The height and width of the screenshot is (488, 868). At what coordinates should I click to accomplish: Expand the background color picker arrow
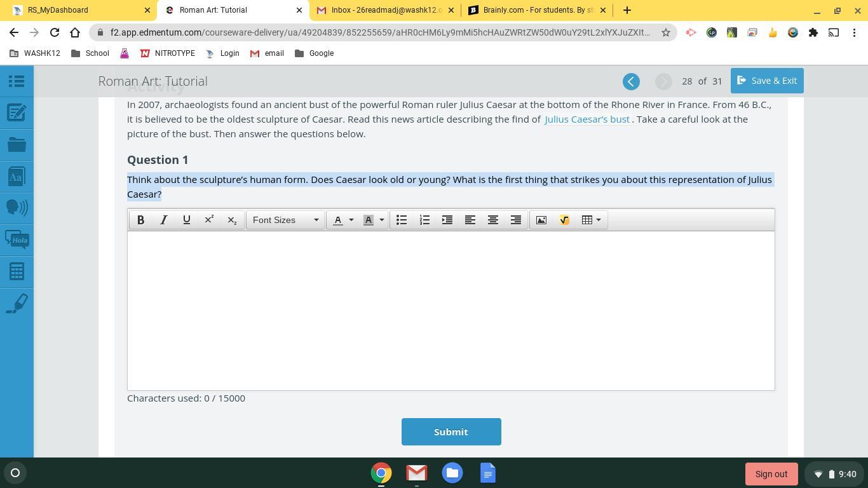pyautogui.click(x=381, y=220)
